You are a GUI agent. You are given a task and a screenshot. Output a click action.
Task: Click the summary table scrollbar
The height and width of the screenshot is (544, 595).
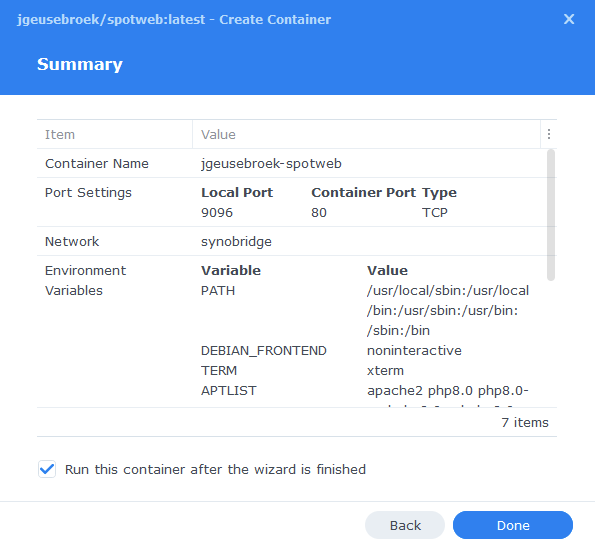click(551, 215)
